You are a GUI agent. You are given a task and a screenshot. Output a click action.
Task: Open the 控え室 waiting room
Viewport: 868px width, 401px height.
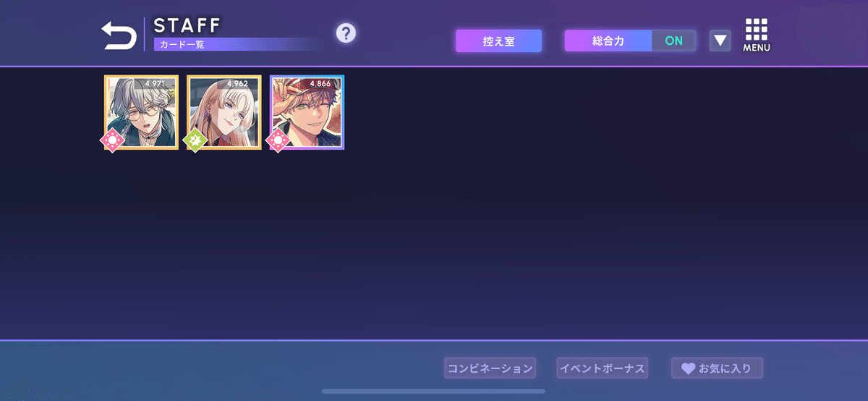(498, 41)
